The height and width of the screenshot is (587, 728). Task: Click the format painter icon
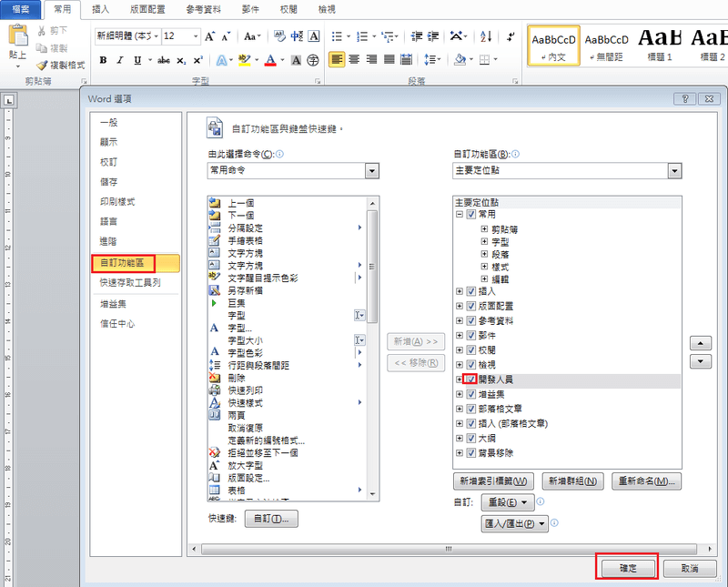pyautogui.click(x=42, y=65)
